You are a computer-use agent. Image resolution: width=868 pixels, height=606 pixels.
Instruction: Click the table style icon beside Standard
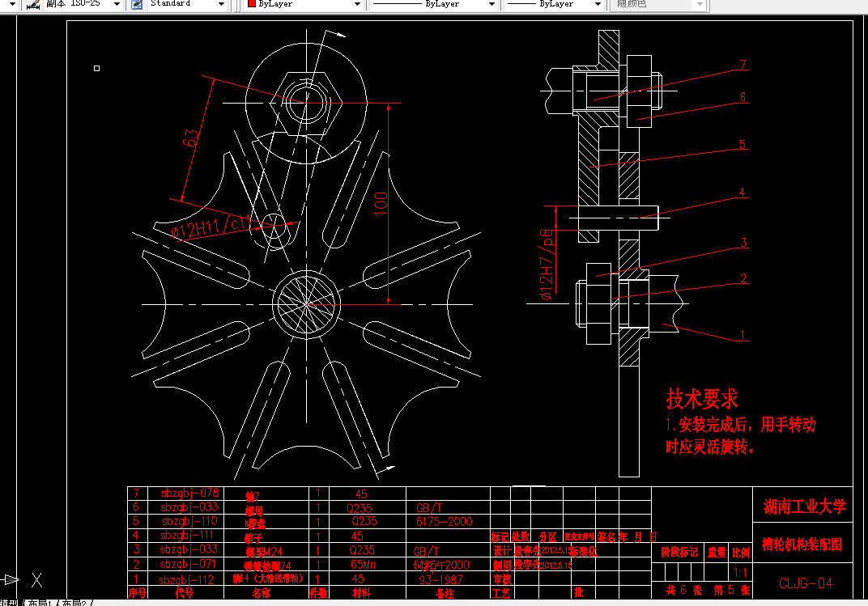click(136, 4)
